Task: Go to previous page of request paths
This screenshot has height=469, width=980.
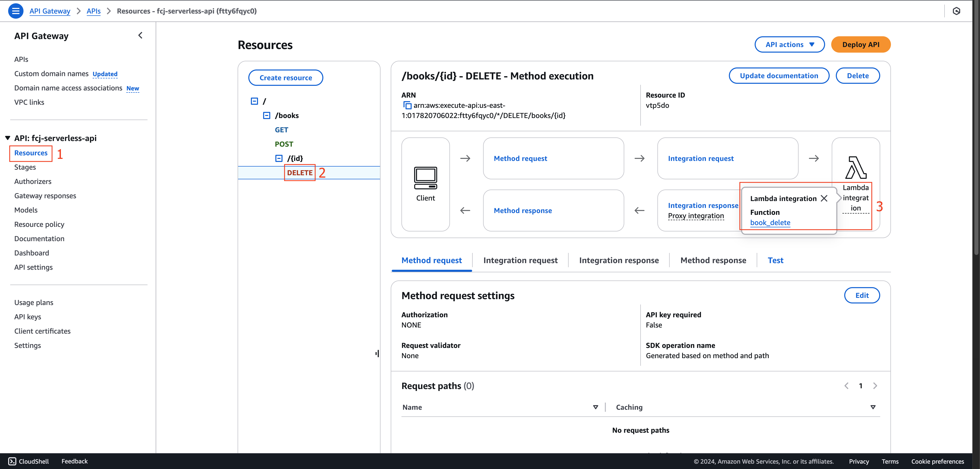Action: pyautogui.click(x=846, y=386)
